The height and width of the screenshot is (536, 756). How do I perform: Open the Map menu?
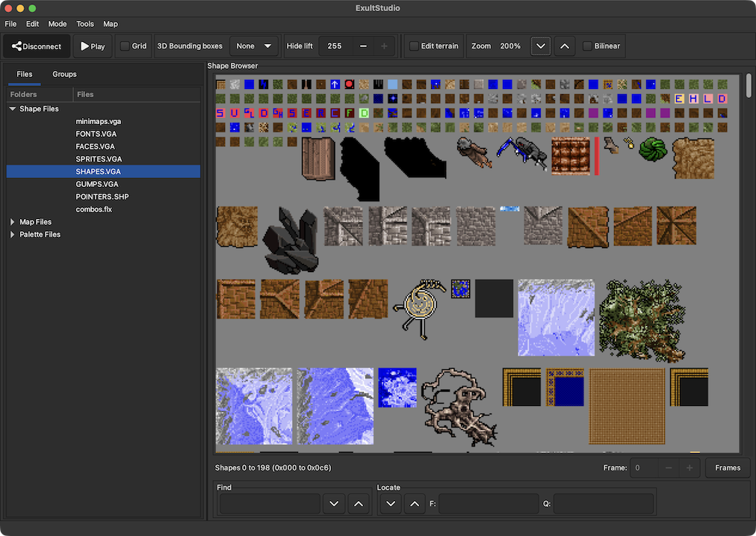[111, 24]
